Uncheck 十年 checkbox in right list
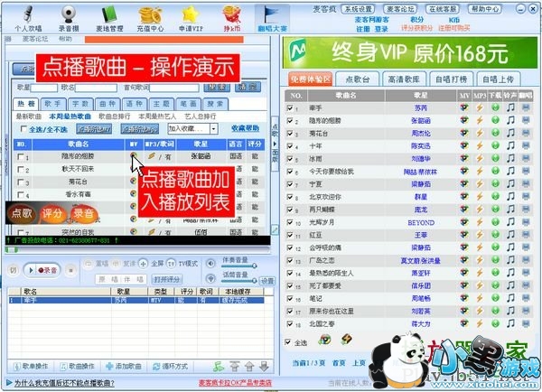542x392 pixels. [x=290, y=146]
